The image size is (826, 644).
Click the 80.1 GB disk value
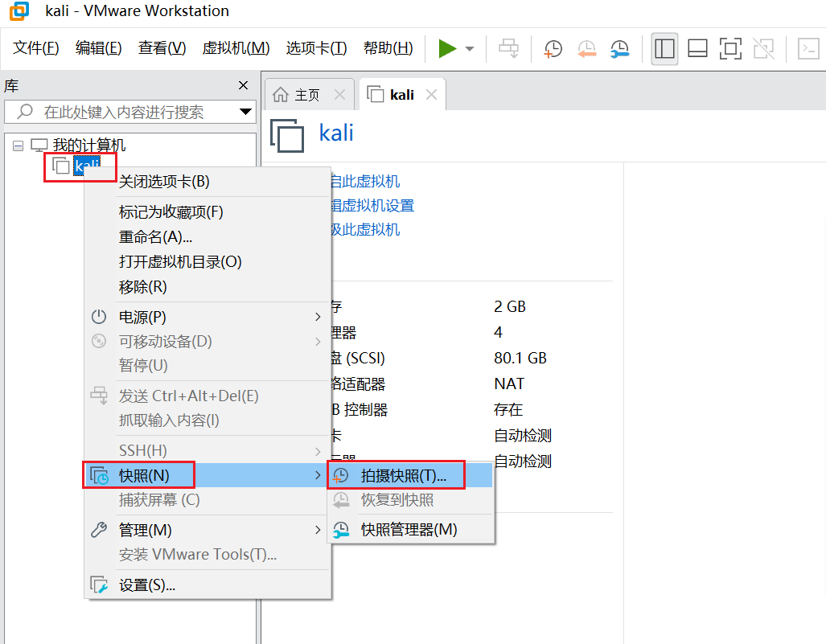[520, 358]
